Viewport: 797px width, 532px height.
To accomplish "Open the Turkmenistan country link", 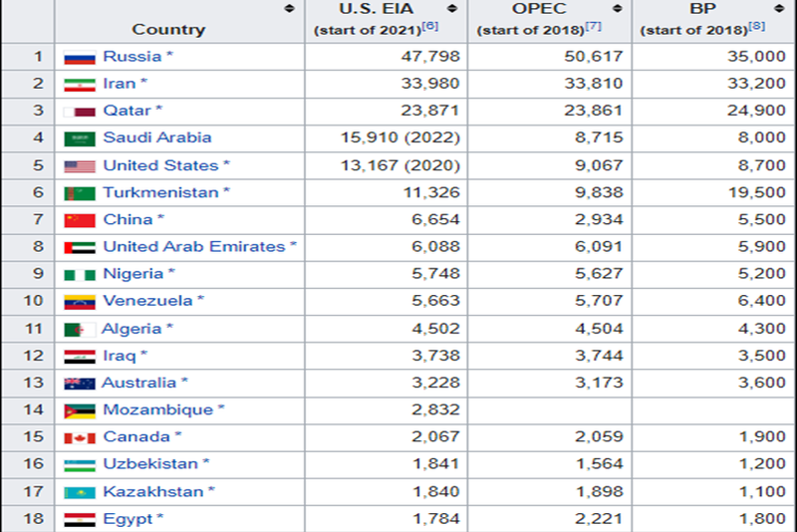I will pyautogui.click(x=160, y=192).
